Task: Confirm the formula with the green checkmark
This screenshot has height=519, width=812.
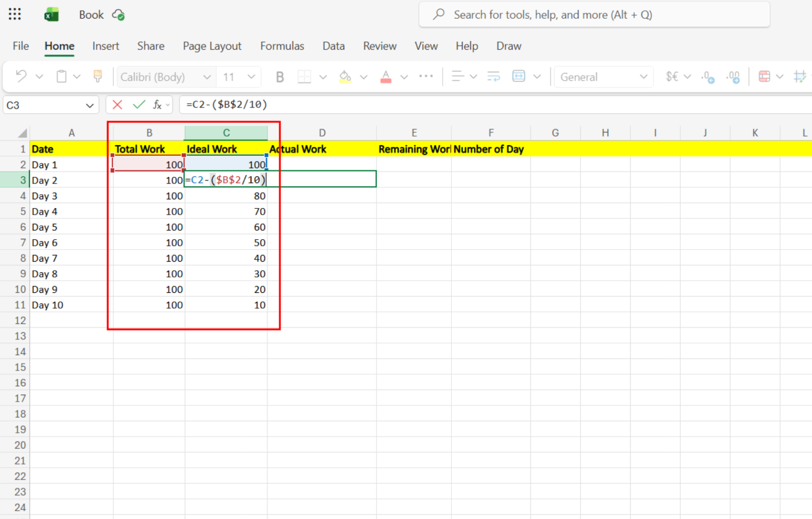Action: [139, 105]
